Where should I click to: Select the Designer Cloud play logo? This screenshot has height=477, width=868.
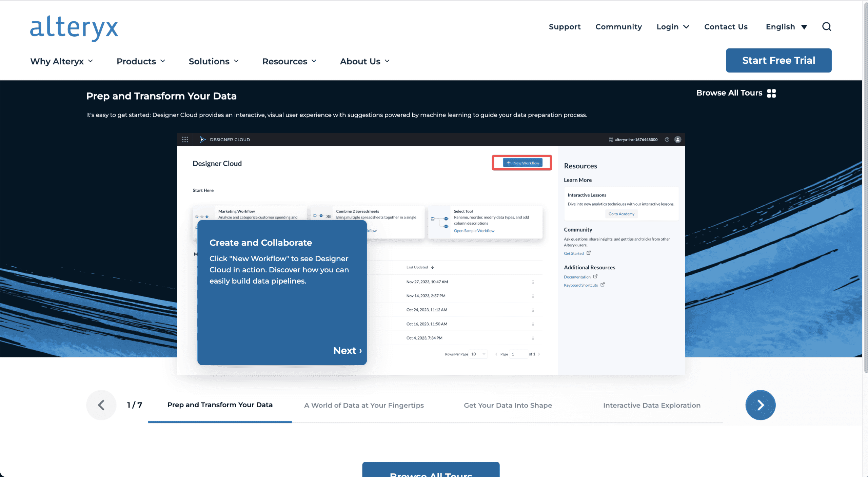pyautogui.click(x=202, y=139)
